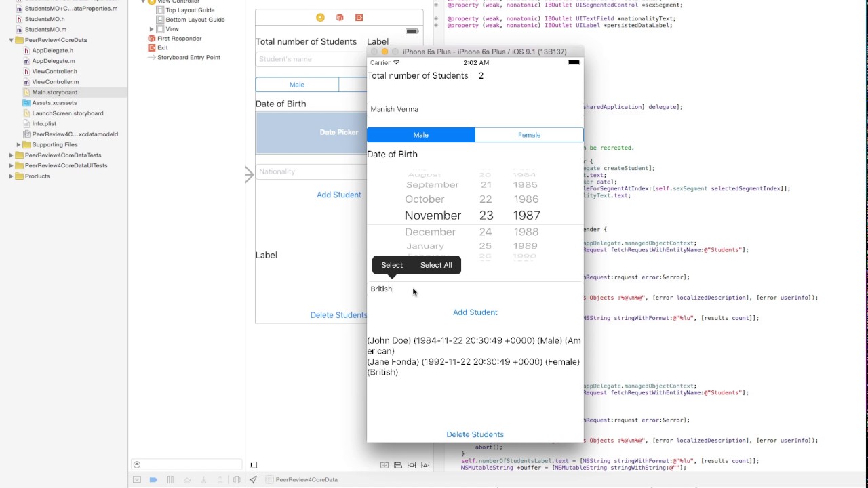Select Delete Students button on storyboard
Viewport: 868px width, 488px height.
pyautogui.click(x=338, y=315)
